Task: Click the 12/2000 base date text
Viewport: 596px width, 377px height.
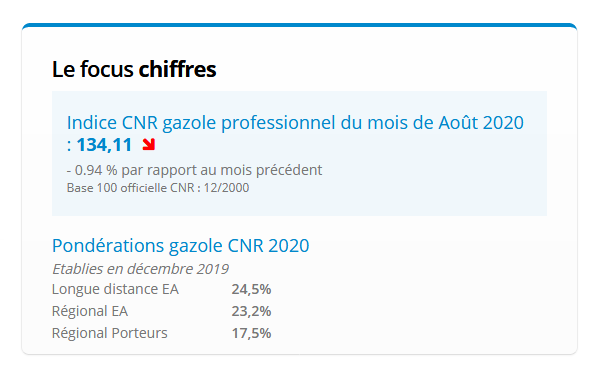Action: pos(227,188)
